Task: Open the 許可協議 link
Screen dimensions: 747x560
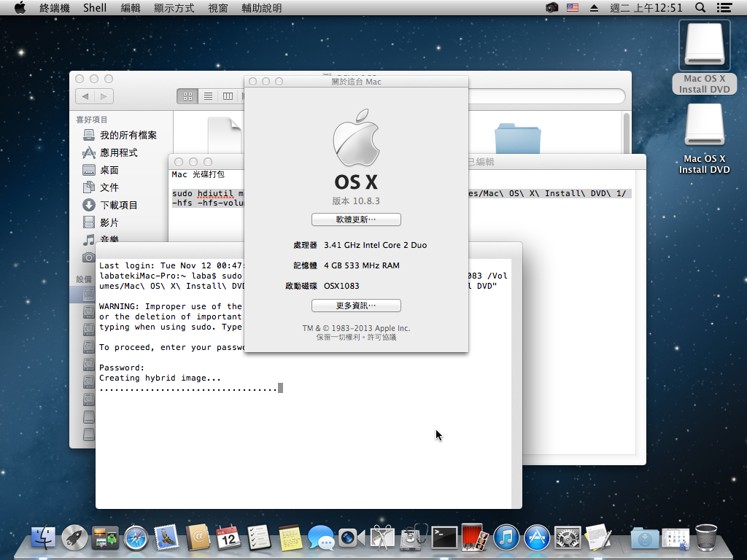Action: tap(382, 337)
